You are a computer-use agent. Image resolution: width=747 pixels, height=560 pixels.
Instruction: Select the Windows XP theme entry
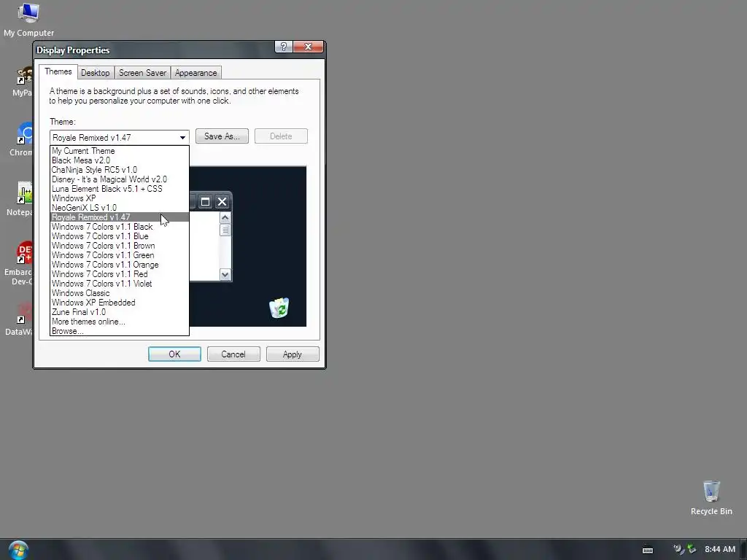[x=120, y=198]
